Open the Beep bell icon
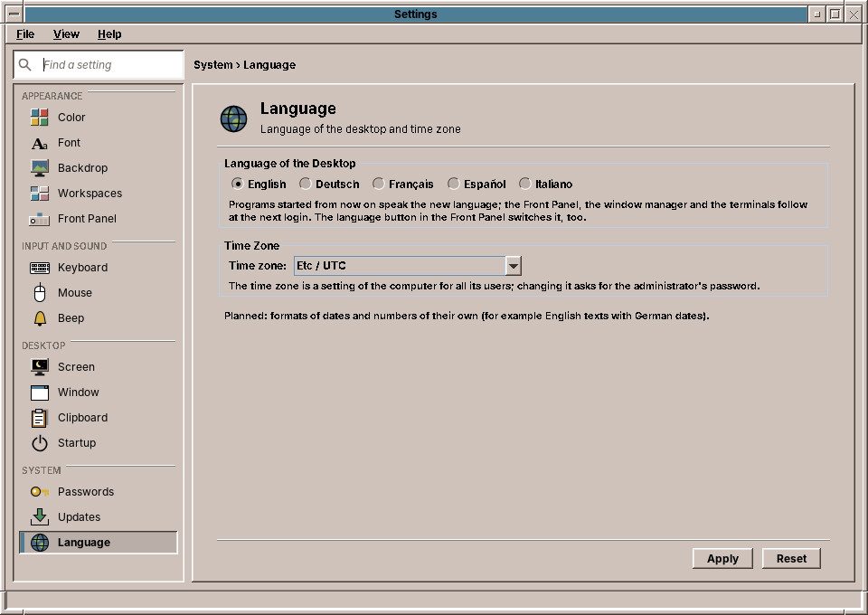The width and height of the screenshot is (868, 615). pos(40,318)
